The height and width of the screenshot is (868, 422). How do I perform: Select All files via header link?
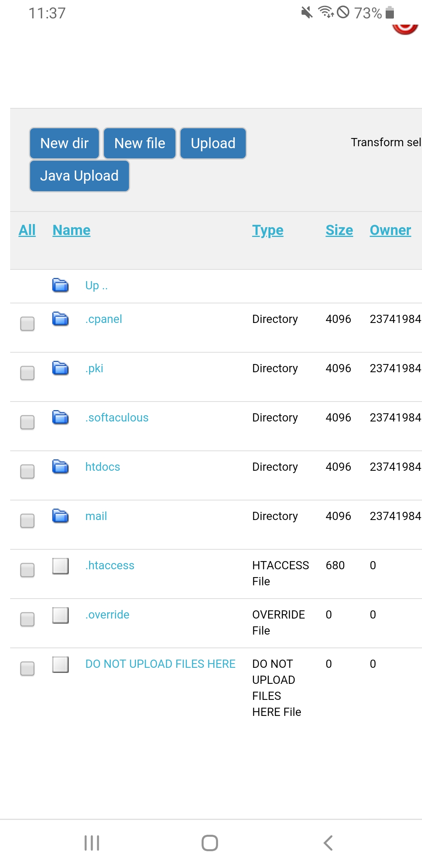27,230
